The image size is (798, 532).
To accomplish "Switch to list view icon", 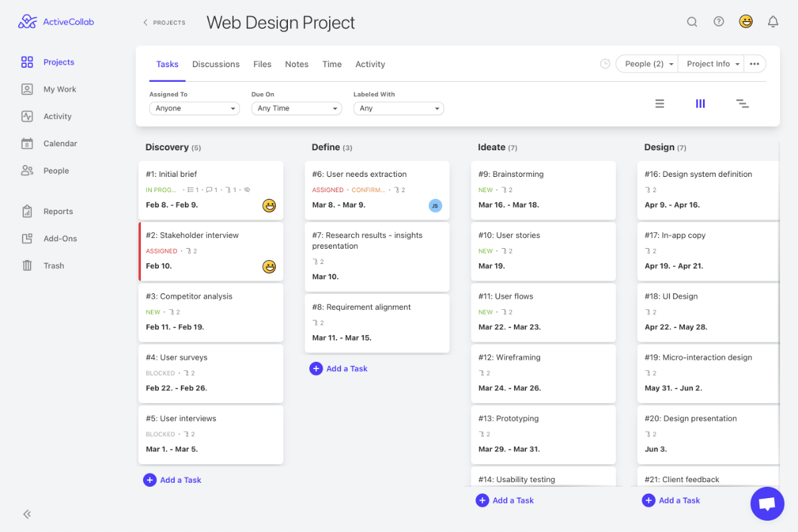I will point(660,104).
